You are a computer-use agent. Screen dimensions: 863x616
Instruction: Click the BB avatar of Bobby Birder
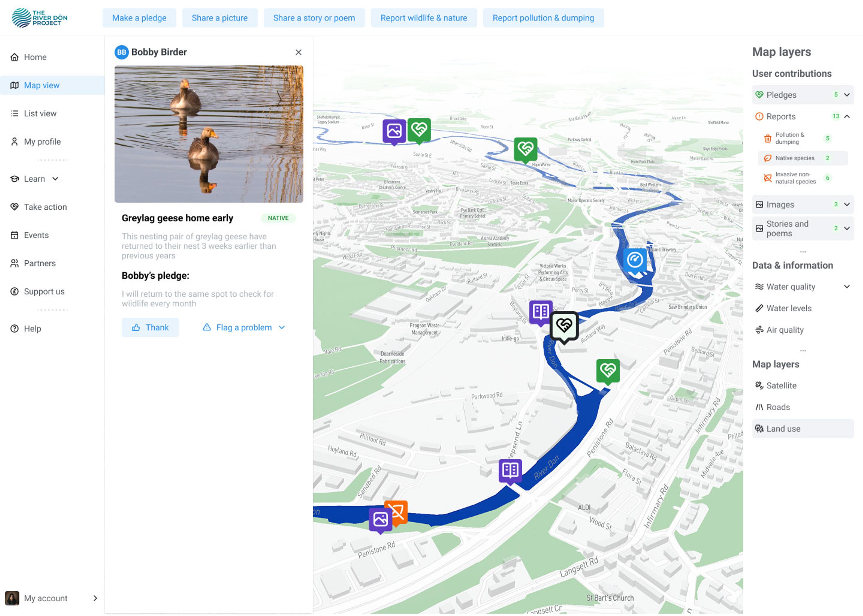pyautogui.click(x=121, y=52)
